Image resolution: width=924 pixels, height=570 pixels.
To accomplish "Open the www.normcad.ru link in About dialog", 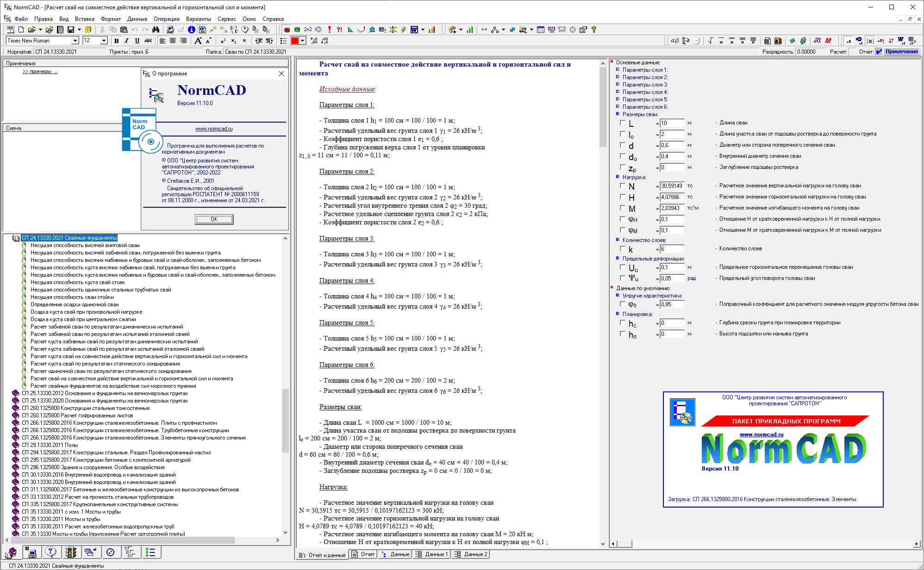I will click(214, 129).
